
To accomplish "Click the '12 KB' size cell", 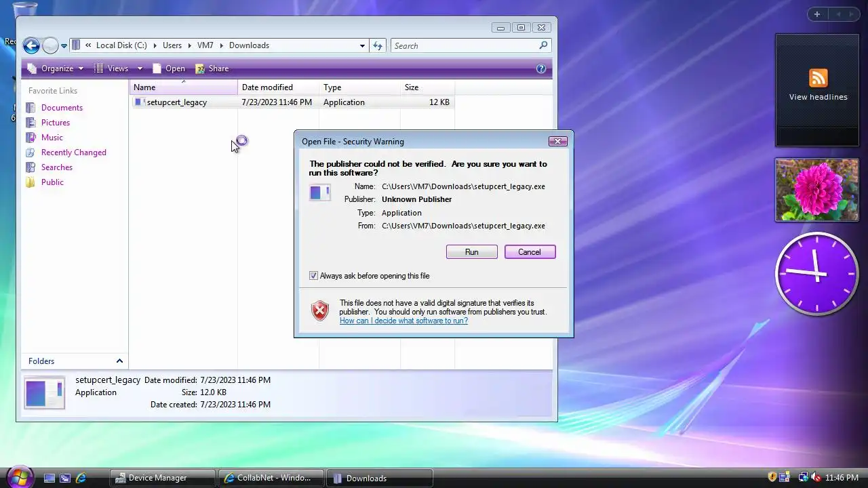I will coord(439,102).
